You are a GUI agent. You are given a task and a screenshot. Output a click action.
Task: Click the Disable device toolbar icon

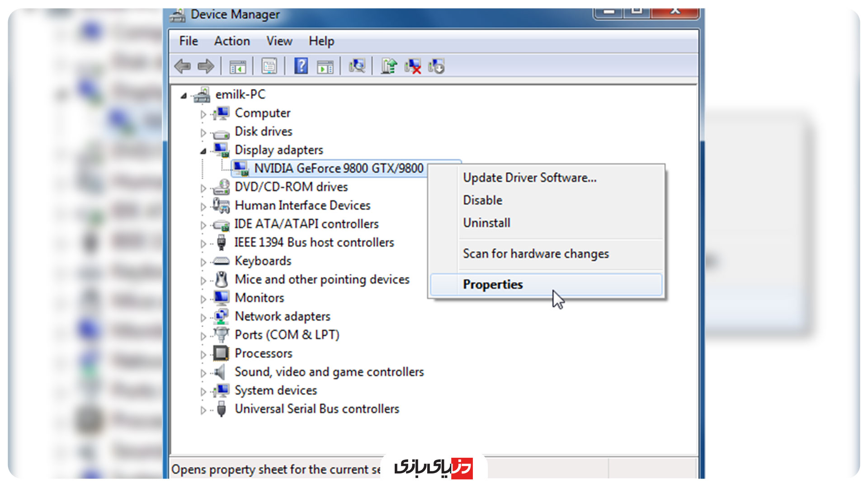point(437,66)
